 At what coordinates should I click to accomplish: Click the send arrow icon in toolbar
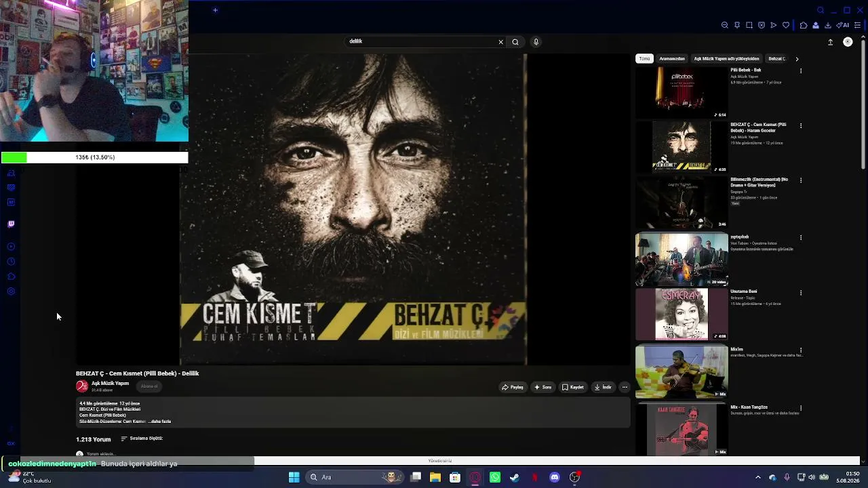coord(774,25)
